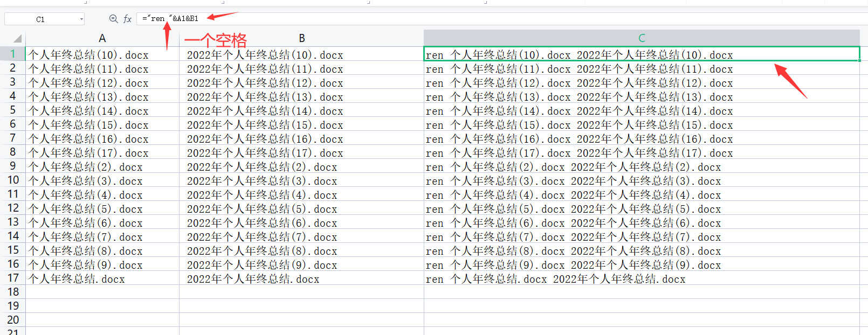Select empty cell A18
868x335 pixels.
pyautogui.click(x=102, y=292)
